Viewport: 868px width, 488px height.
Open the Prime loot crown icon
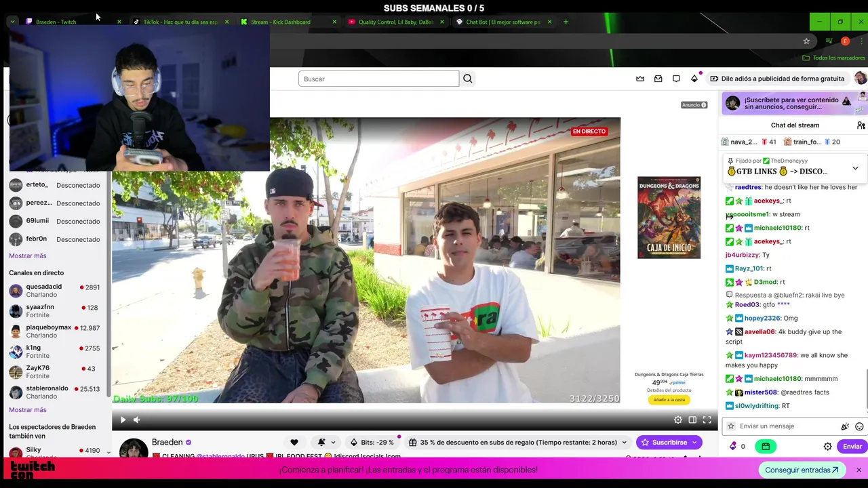click(639, 79)
